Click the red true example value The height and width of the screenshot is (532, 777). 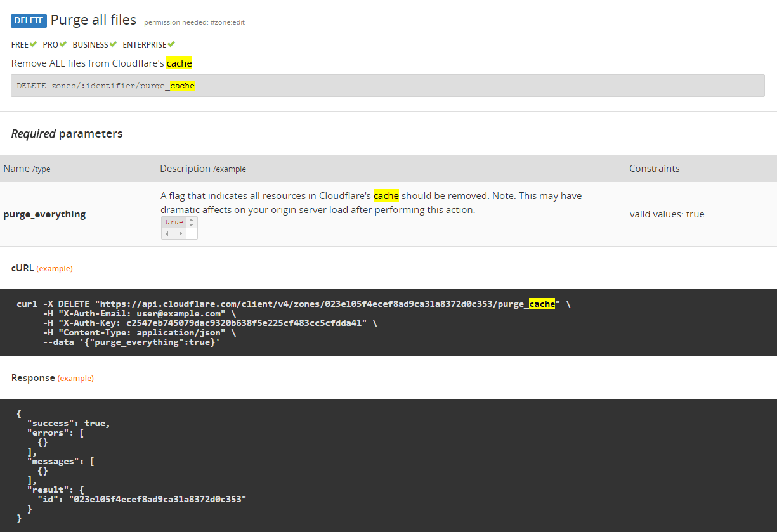[x=174, y=222]
